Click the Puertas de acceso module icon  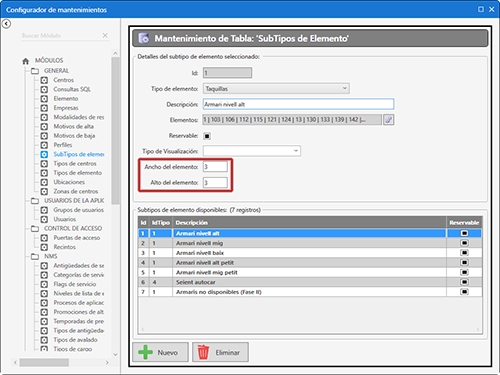pos(44,238)
